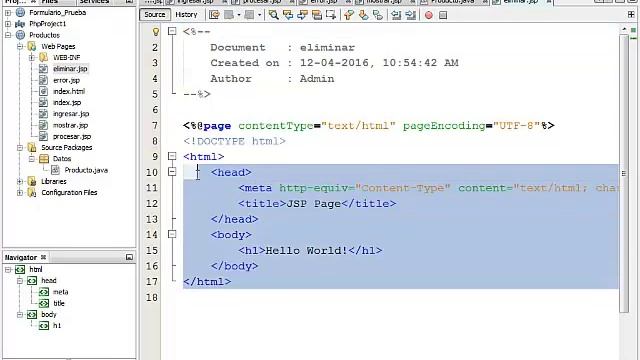Click the lightbulb hint icon on line 1

[x=156, y=31]
